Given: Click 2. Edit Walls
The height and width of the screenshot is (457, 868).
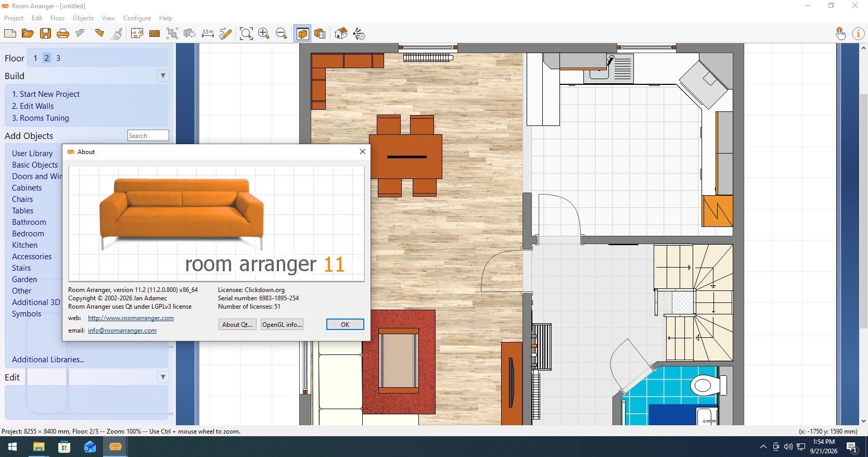Looking at the screenshot, I should [33, 106].
